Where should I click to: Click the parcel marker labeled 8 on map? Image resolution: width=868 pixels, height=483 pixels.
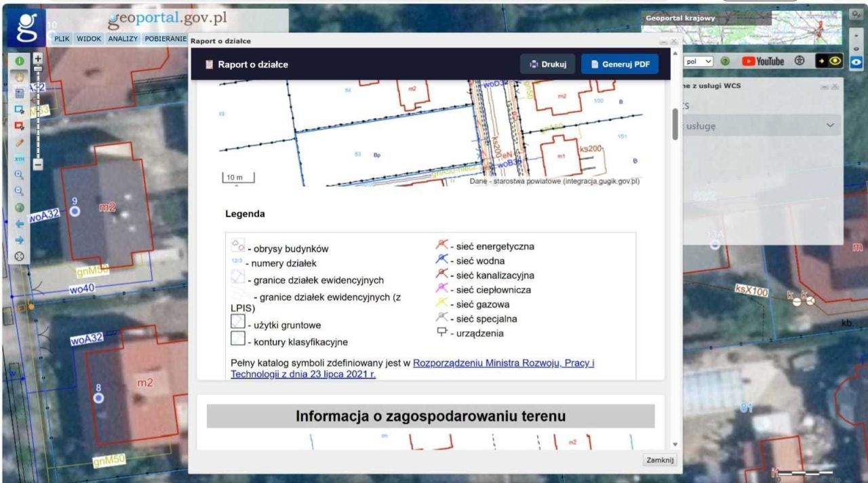98,398
